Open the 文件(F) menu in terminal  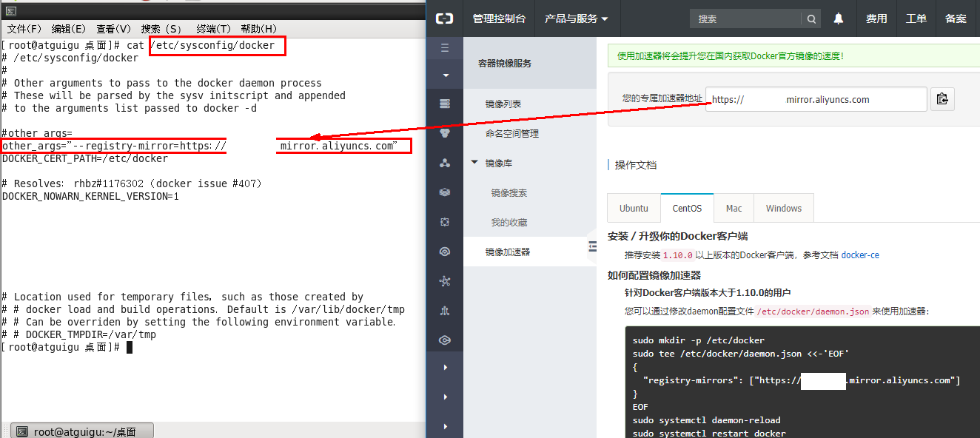point(25,29)
